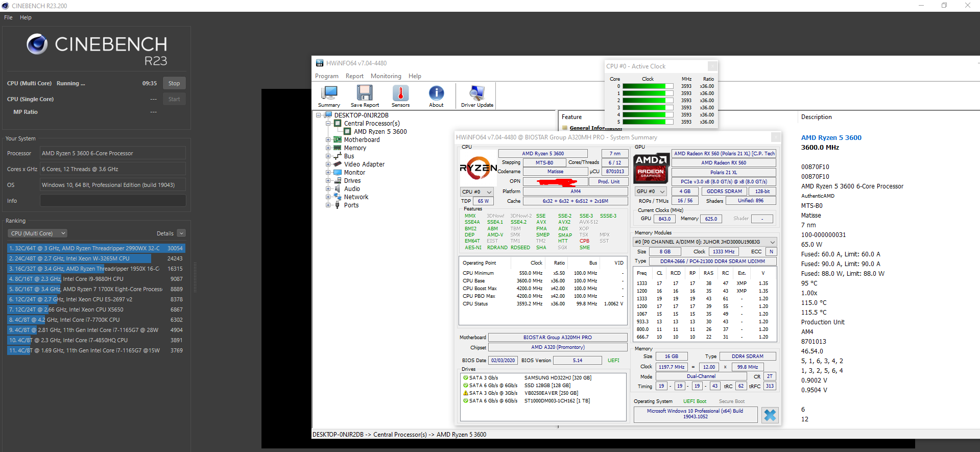Expand the Network tree node
Screen dimensions: 980x452
(x=328, y=197)
